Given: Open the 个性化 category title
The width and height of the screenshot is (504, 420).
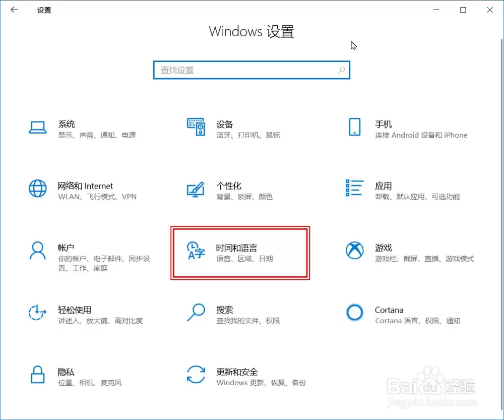Looking at the screenshot, I should tap(229, 186).
